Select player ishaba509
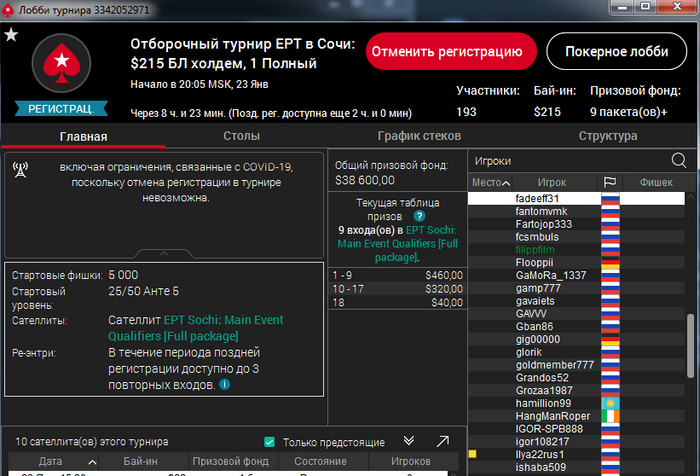The height and width of the screenshot is (476, 700). tap(576, 468)
